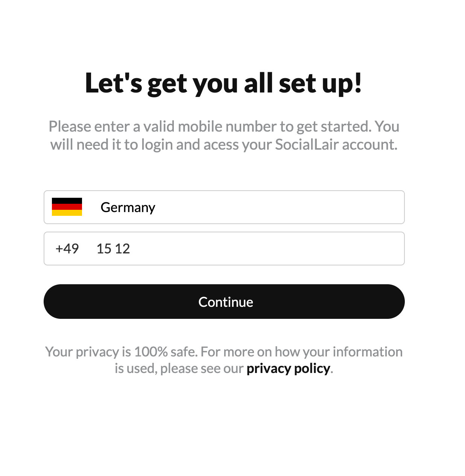This screenshot has width=465, height=476.
Task: Click the Continue button
Action: tap(224, 302)
